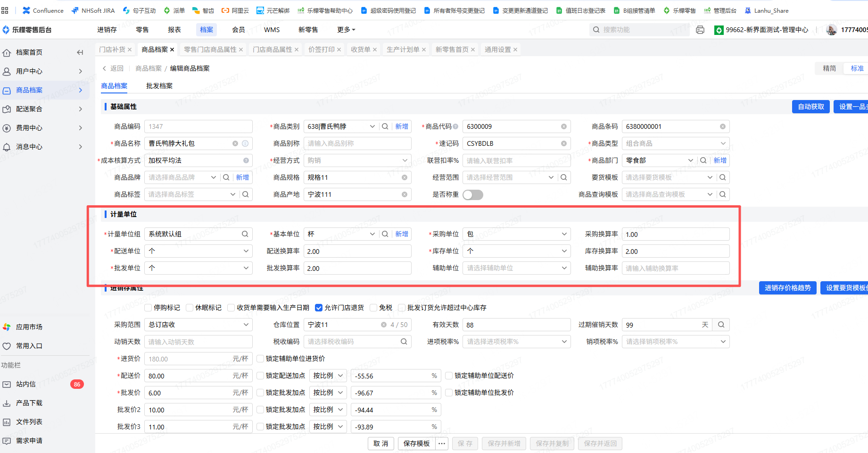
Task: Click the 采购换算率 input field
Action: click(676, 234)
